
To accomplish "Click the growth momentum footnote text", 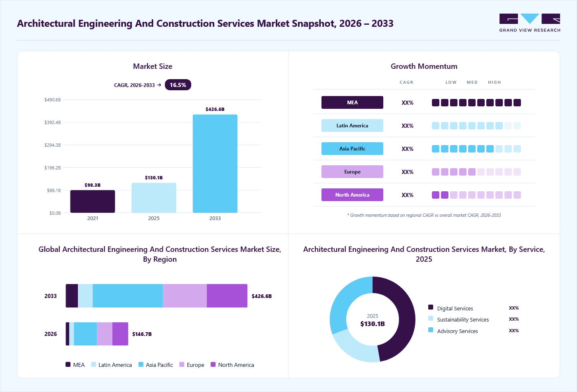I will coord(424,215).
